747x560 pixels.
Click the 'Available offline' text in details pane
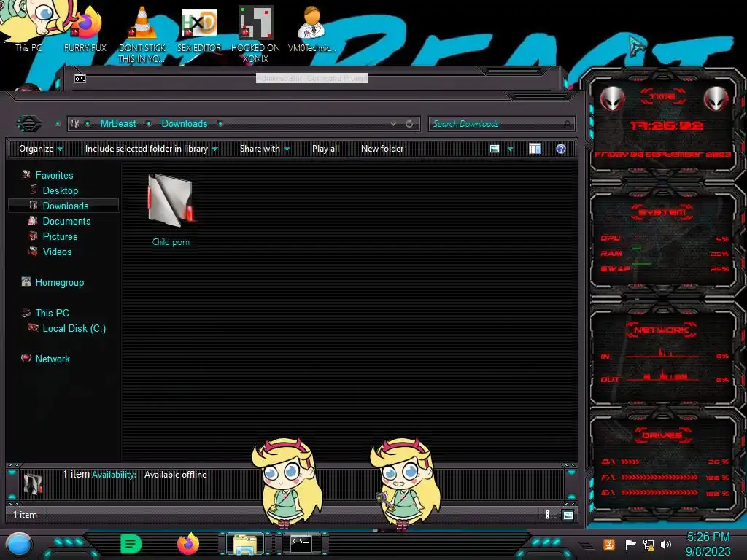pos(175,475)
